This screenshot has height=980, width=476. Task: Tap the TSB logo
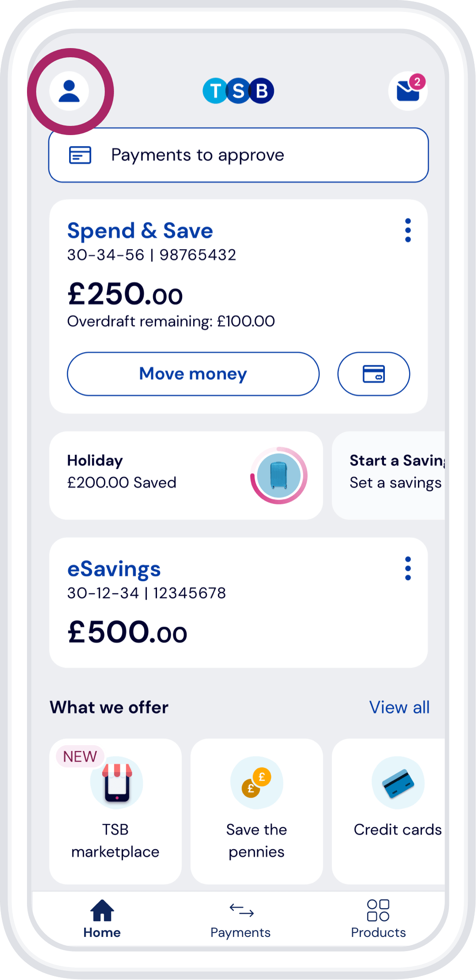[x=238, y=91]
